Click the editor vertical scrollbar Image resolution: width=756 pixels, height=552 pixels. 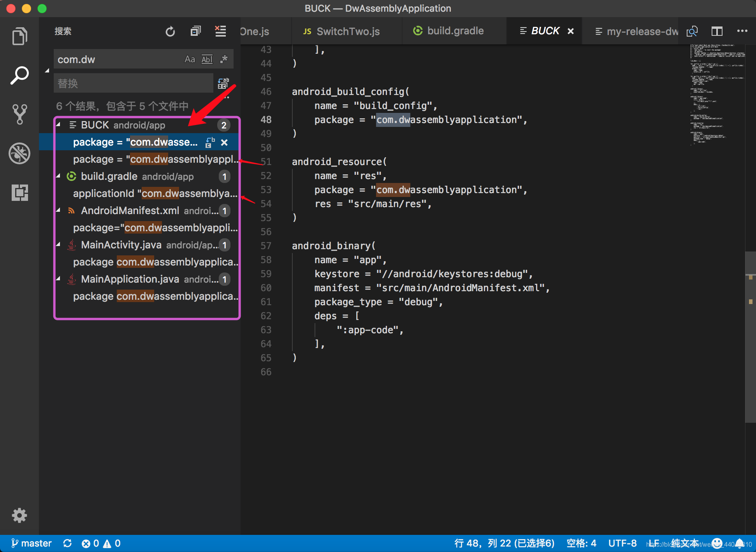click(x=750, y=337)
